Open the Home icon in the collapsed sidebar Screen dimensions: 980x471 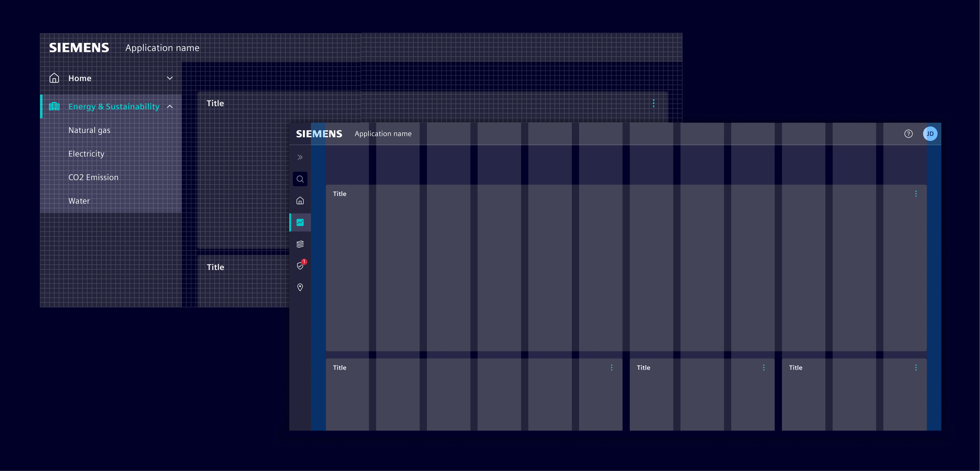pos(300,200)
